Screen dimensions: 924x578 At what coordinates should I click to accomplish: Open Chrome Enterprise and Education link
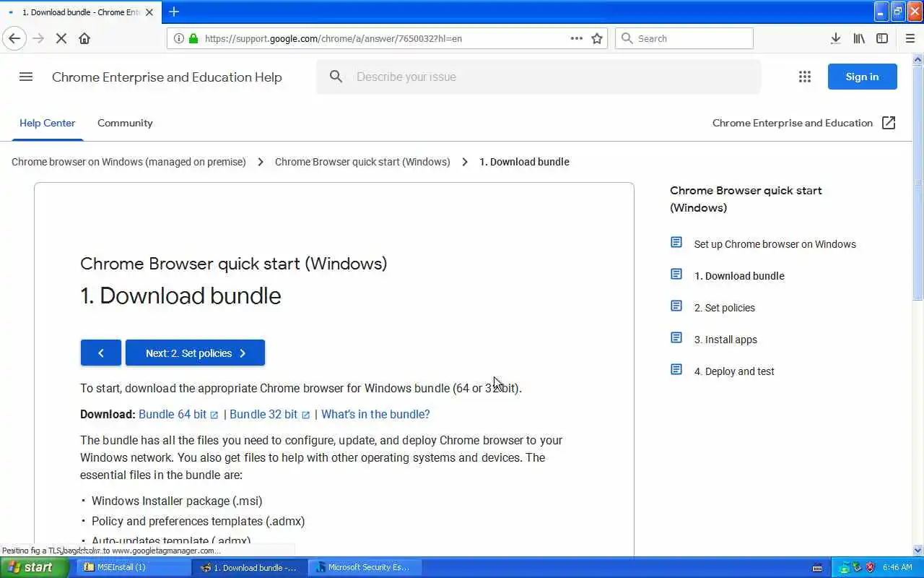[x=793, y=123]
